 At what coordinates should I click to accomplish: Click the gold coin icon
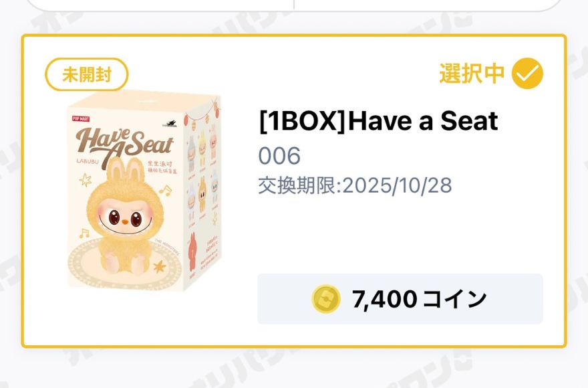coord(326,299)
